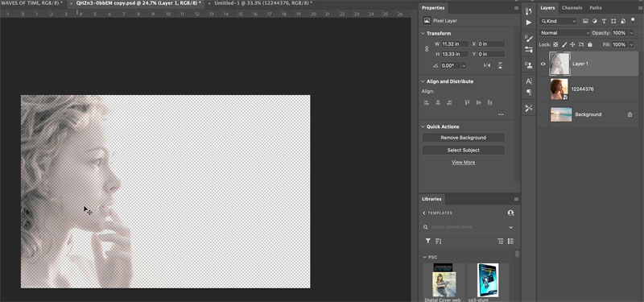Toggle lock position for the layer
Image resolution: width=644 pixels, height=302 pixels.
point(572,44)
